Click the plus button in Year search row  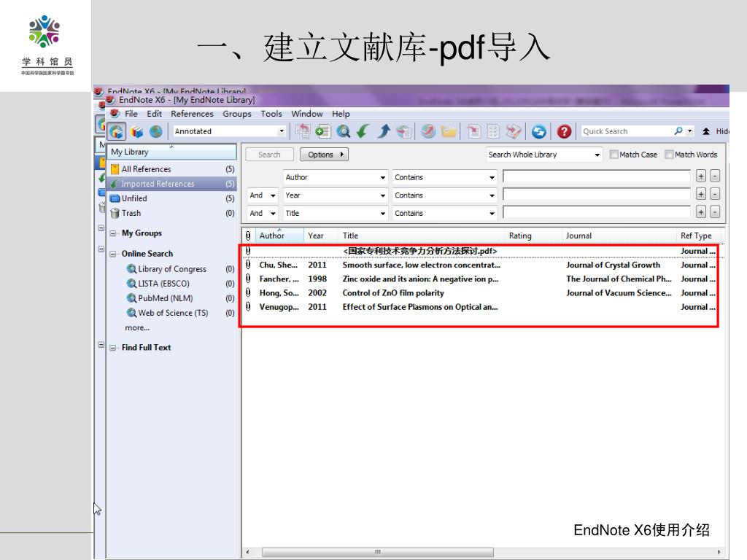[701, 194]
